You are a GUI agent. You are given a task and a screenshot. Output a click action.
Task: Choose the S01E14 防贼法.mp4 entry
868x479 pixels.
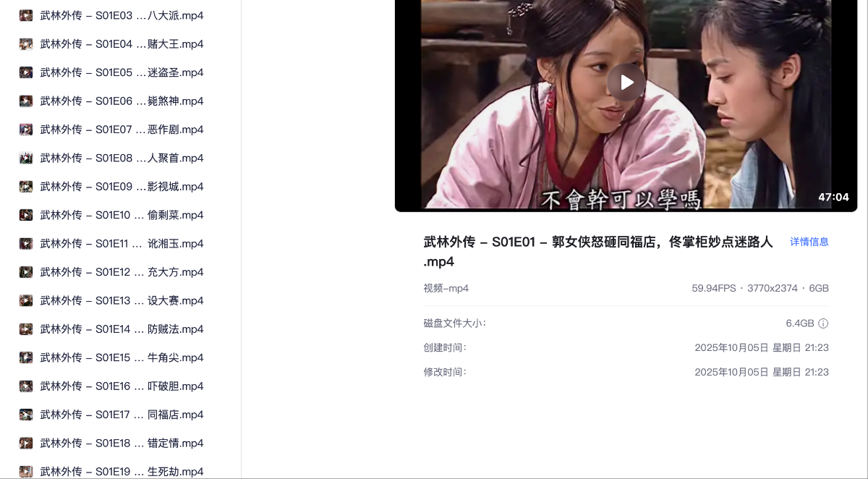click(x=122, y=329)
